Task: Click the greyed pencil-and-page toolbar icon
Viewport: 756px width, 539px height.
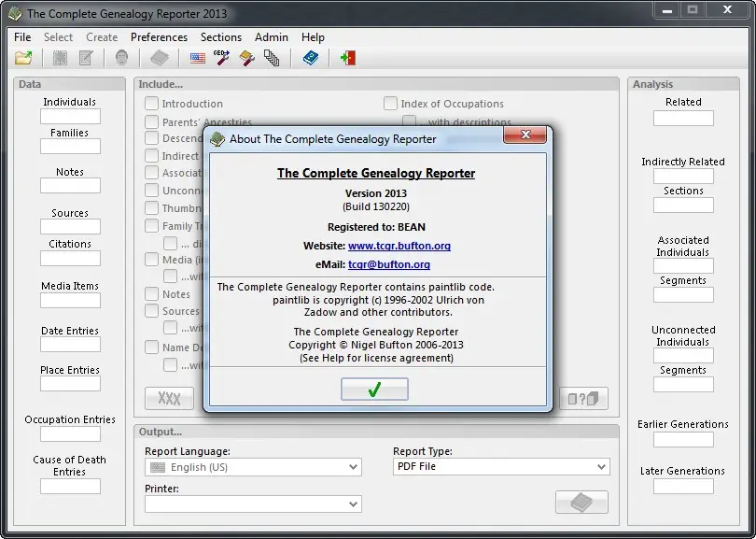Action: click(x=86, y=58)
